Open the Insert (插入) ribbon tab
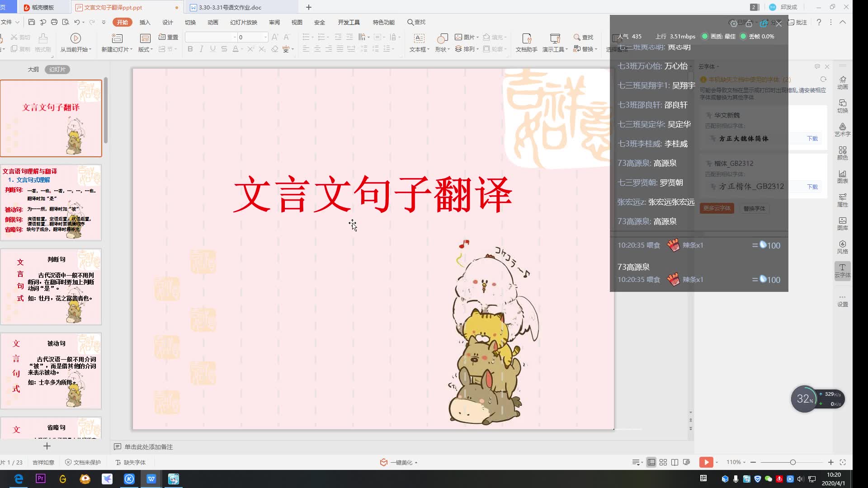The width and height of the screenshot is (868, 488). pos(145,22)
